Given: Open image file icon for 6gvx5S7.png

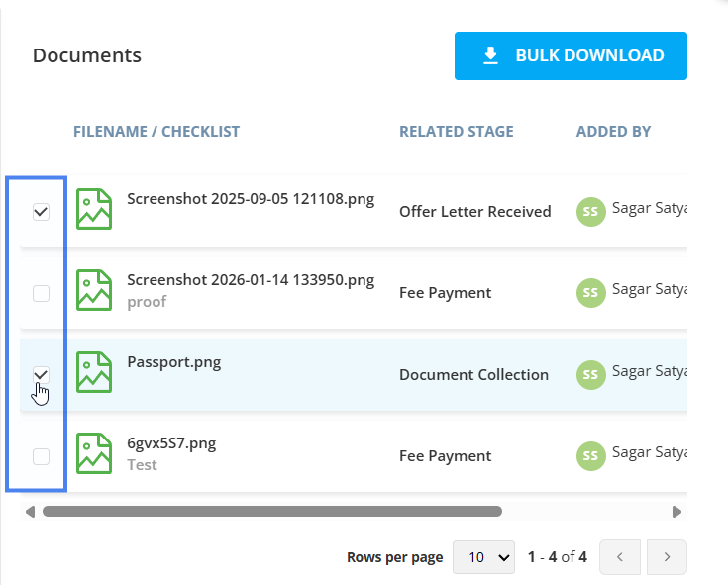Looking at the screenshot, I should (x=94, y=453).
